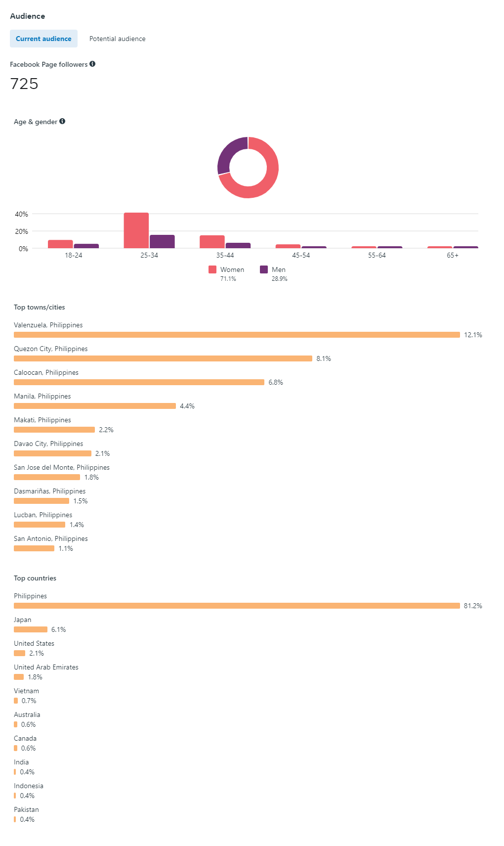
Task: Open the Age & gender info tooltip icon
Action: click(62, 121)
